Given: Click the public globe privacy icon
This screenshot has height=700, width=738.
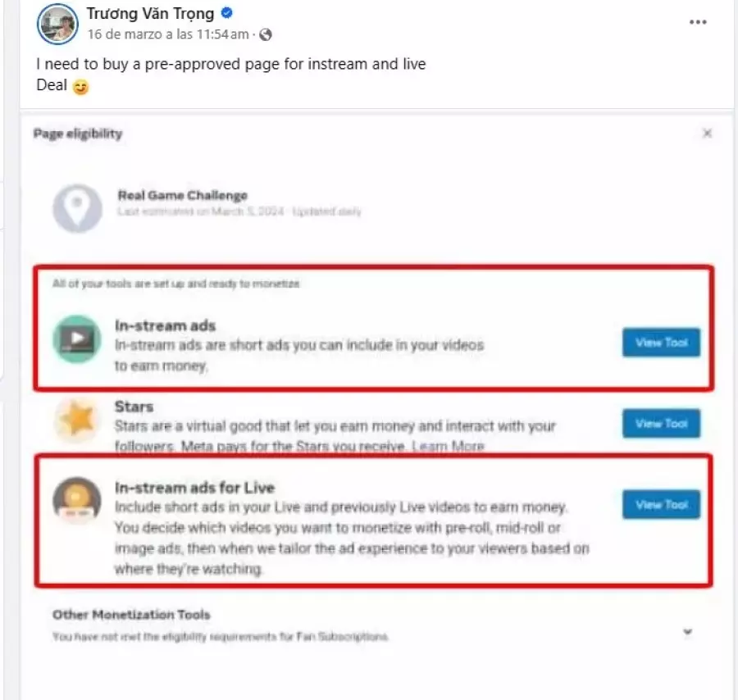Looking at the screenshot, I should point(266,34).
